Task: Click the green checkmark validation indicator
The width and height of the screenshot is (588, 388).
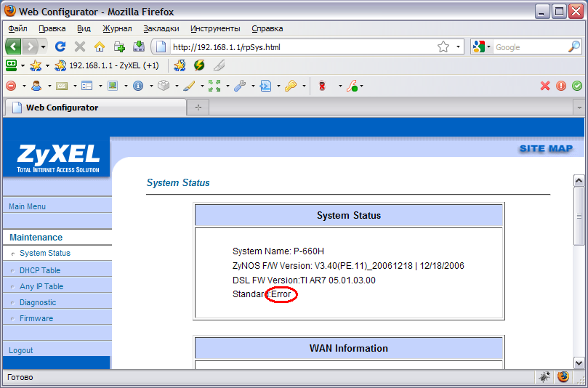Action: click(577, 86)
